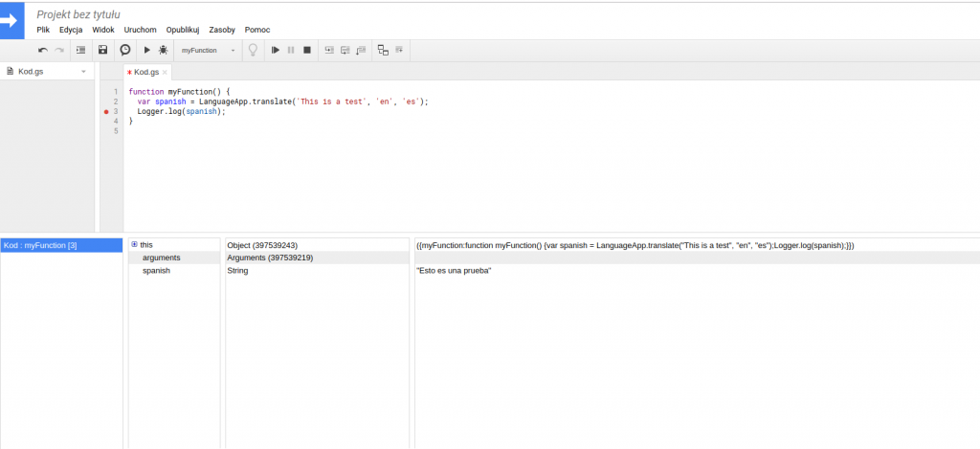Open current project's triggers clock icon
The height and width of the screenshot is (449, 980).
[125, 50]
